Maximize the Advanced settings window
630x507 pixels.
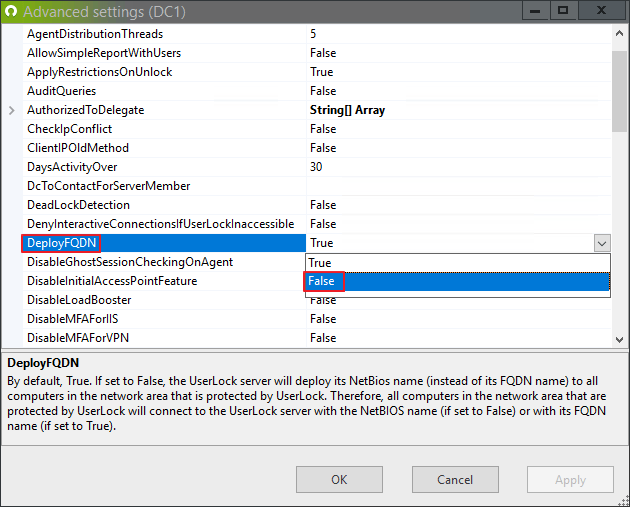[x=563, y=11]
